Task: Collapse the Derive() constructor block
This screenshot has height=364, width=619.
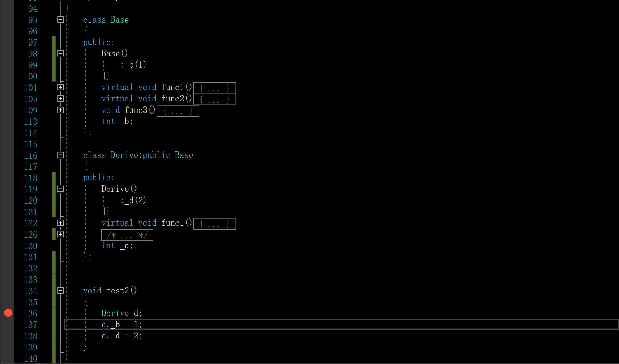Action: [x=60, y=189]
